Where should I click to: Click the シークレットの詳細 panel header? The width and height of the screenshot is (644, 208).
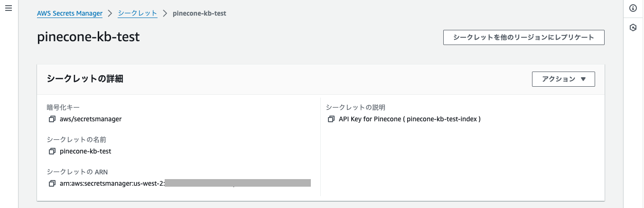coord(85,79)
